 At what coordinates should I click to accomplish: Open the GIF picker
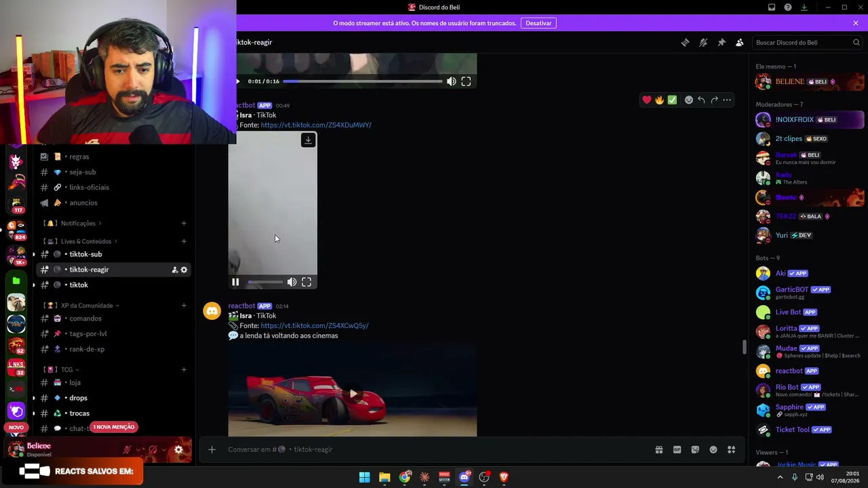pos(677,449)
